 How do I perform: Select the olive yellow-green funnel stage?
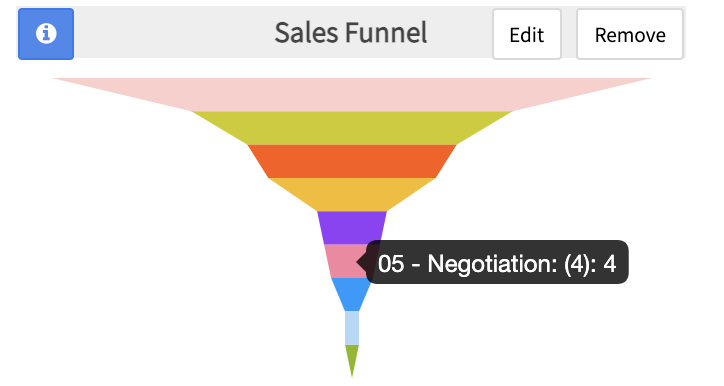(x=352, y=128)
